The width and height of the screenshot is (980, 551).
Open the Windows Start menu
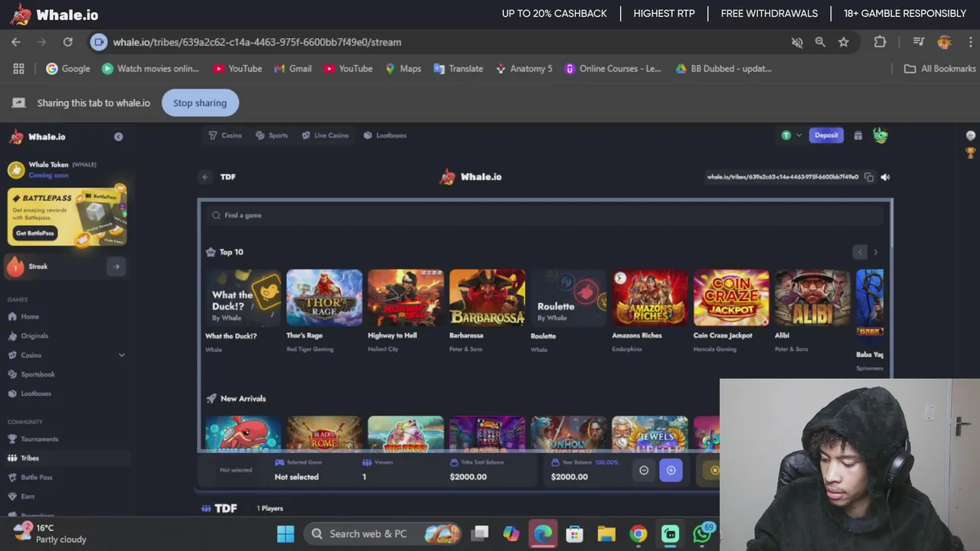click(x=286, y=533)
